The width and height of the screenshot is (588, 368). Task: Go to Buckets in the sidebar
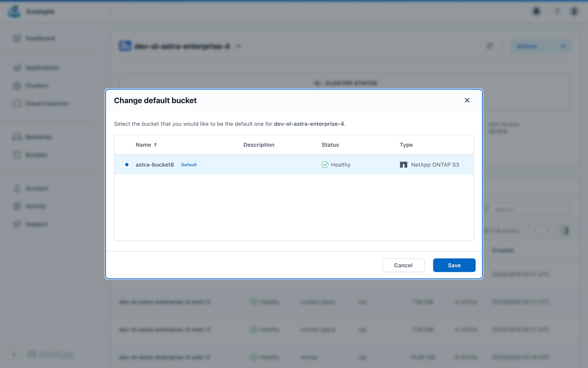36,155
